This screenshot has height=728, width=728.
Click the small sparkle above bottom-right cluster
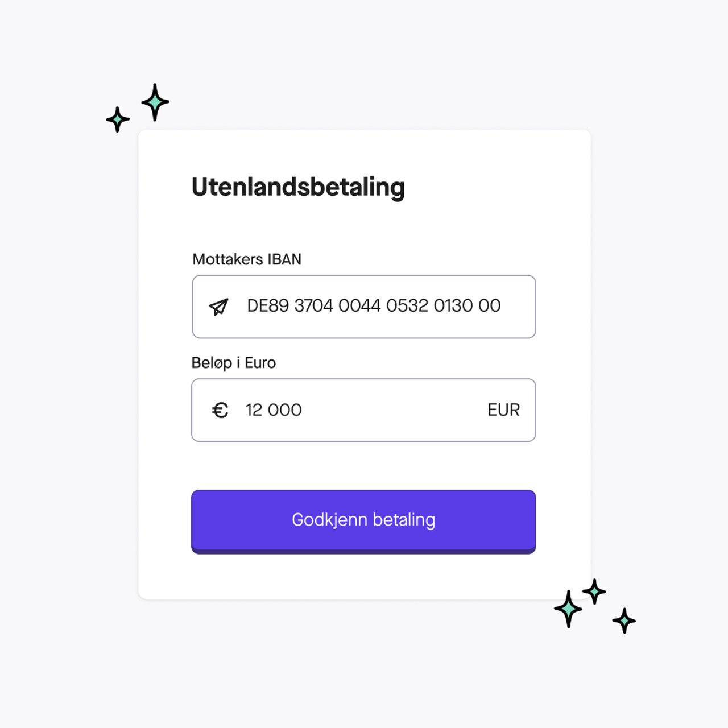coord(594,592)
